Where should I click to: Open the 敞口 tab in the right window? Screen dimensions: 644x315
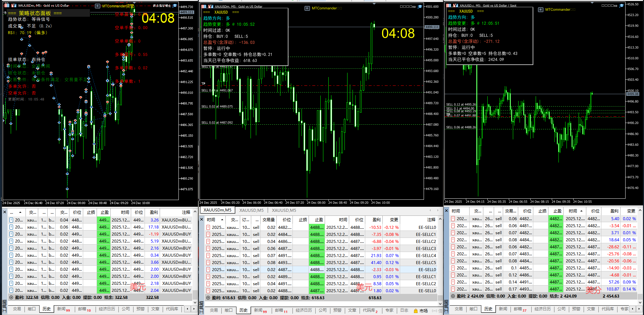(x=473, y=309)
